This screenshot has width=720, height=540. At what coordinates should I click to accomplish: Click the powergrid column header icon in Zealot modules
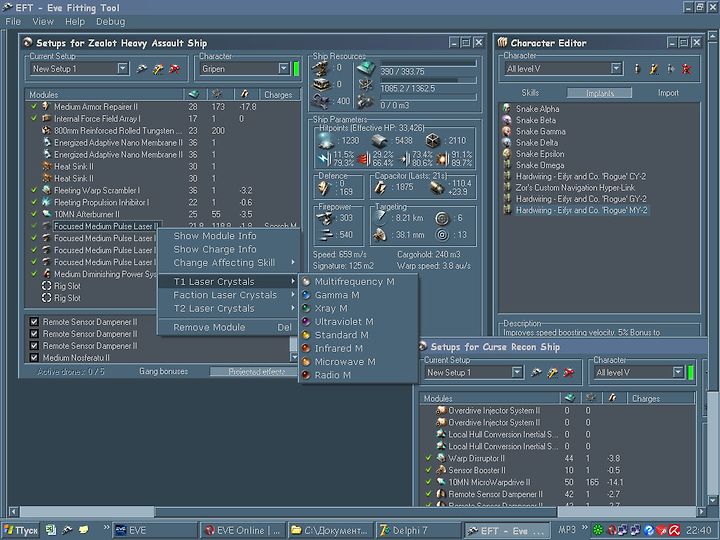(x=218, y=94)
